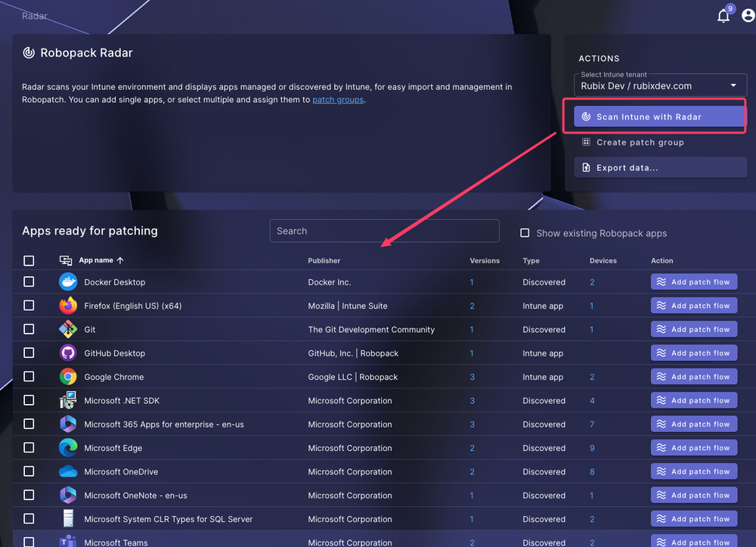Click the Google Chrome app icon
The width and height of the screenshot is (756, 547).
[68, 376]
